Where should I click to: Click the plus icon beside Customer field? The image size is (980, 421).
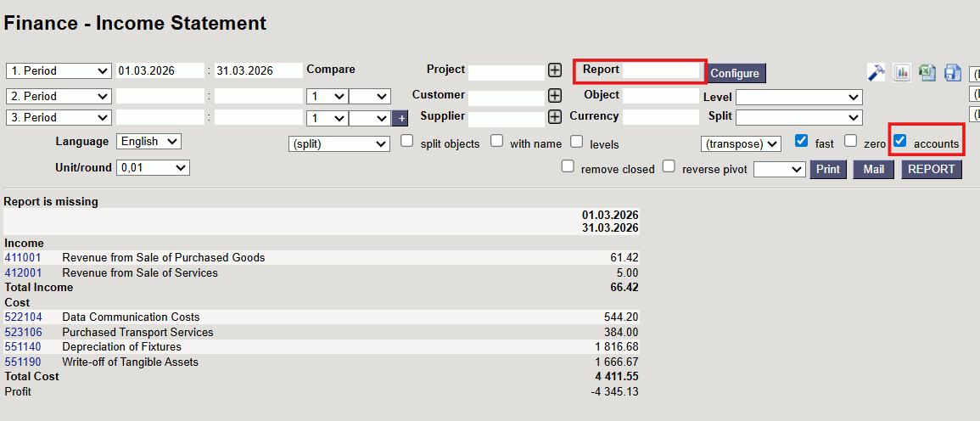tap(555, 96)
